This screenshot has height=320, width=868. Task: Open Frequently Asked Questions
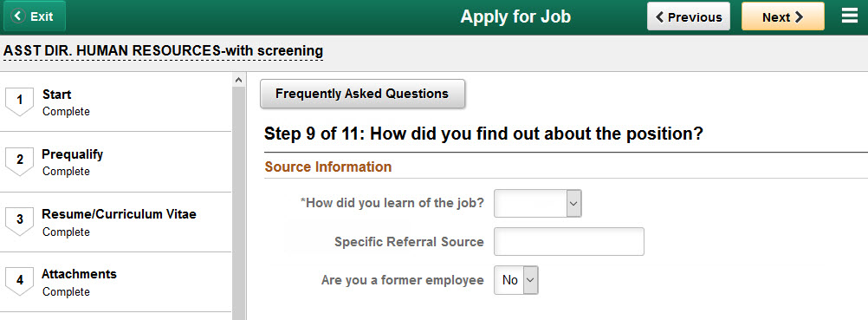363,94
